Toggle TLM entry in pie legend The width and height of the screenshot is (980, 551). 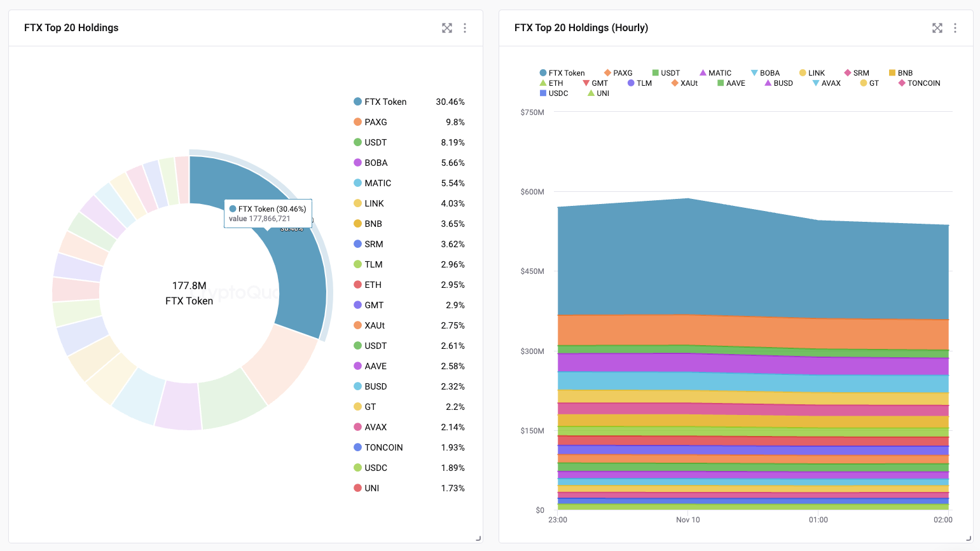tap(368, 264)
